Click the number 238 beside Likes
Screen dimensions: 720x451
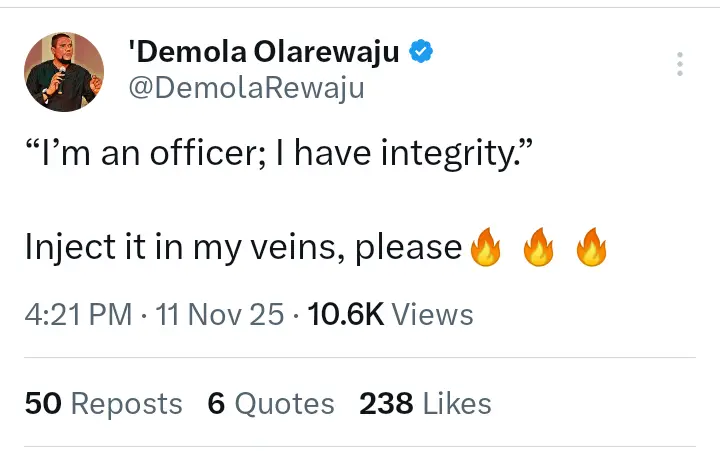(386, 403)
